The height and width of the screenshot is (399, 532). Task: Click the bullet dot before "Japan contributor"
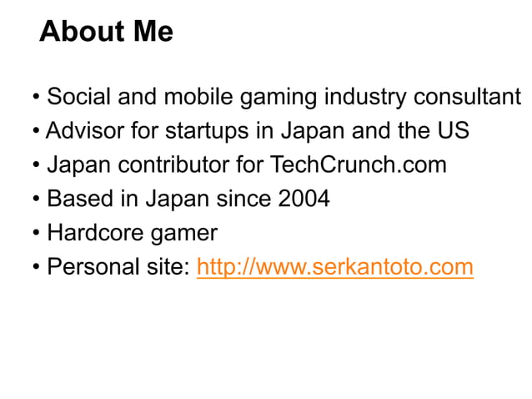[x=36, y=164]
